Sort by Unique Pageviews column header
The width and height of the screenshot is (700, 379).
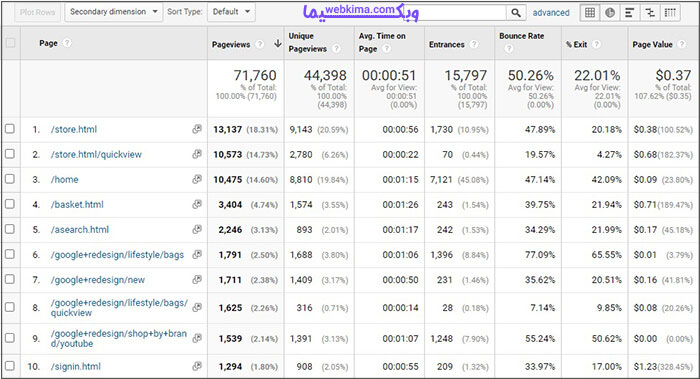(x=308, y=42)
